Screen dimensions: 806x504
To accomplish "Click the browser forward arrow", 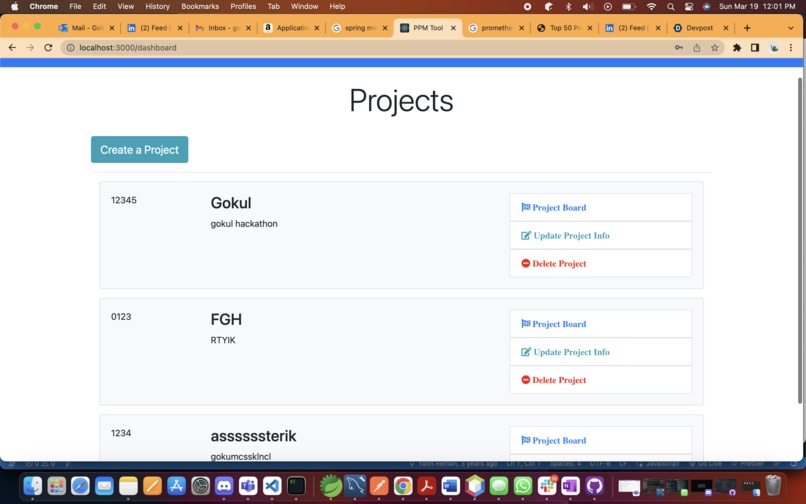I will click(30, 48).
